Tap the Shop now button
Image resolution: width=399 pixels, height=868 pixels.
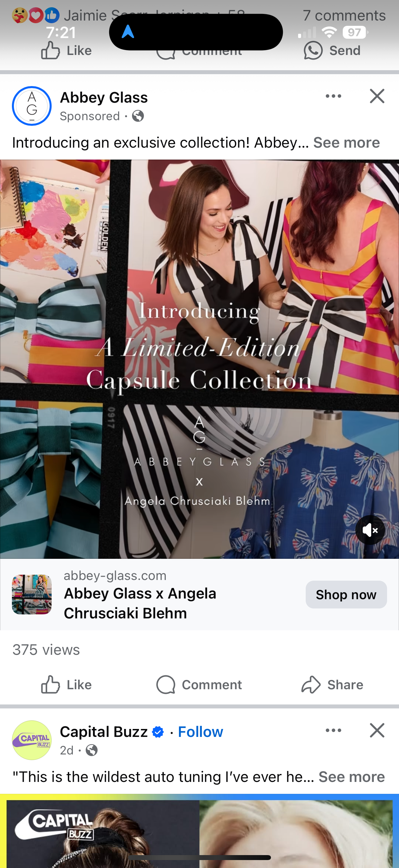click(346, 595)
